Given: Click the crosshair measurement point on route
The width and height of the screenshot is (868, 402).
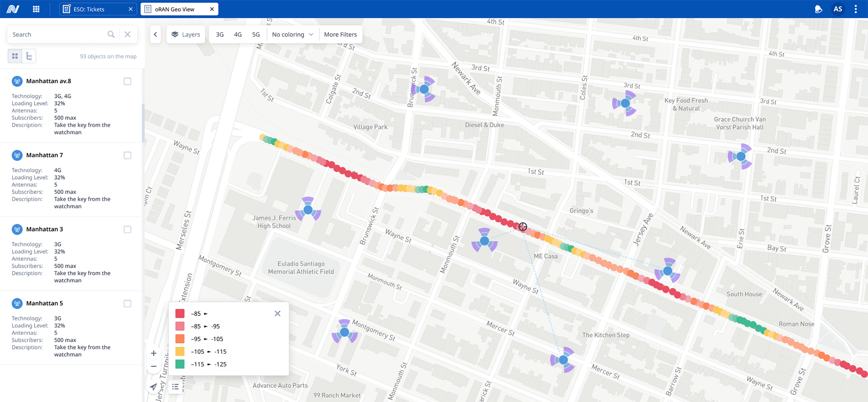Looking at the screenshot, I should point(523,227).
